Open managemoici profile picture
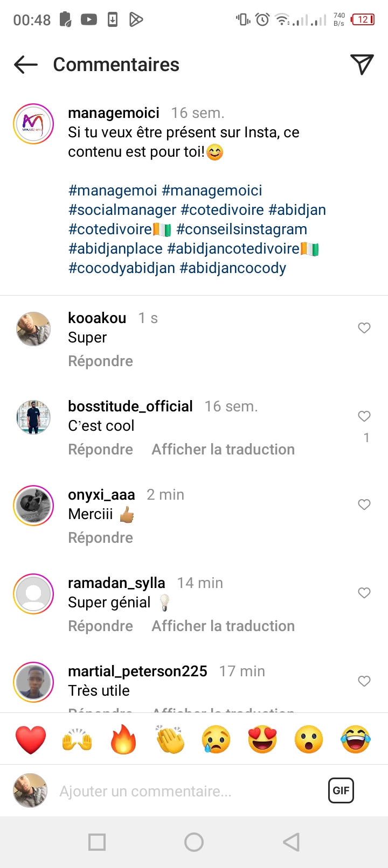Image resolution: width=388 pixels, height=868 pixels. 33,124
